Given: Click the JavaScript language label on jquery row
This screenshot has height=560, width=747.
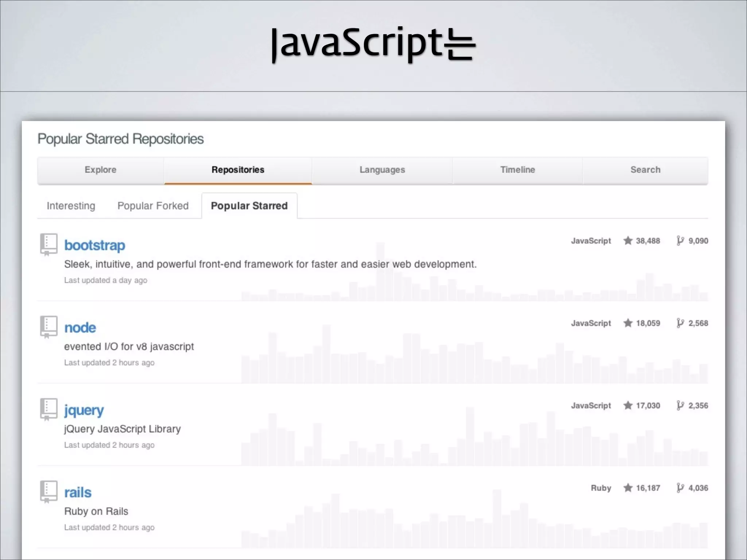Looking at the screenshot, I should (x=591, y=406).
